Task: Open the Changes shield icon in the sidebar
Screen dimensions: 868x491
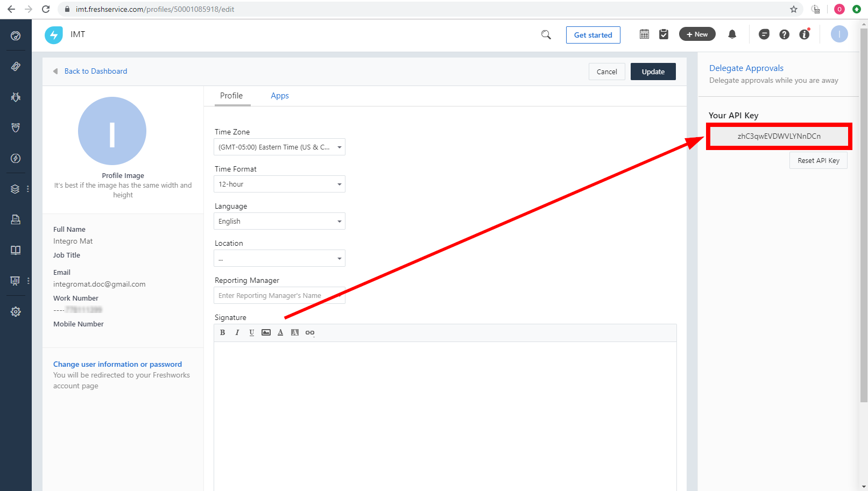Action: [16, 127]
